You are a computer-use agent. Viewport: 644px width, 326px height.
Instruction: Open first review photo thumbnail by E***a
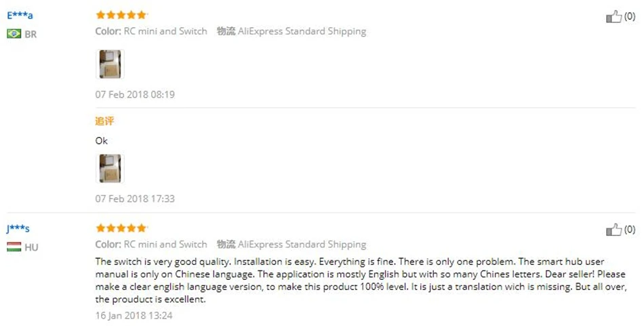110,64
